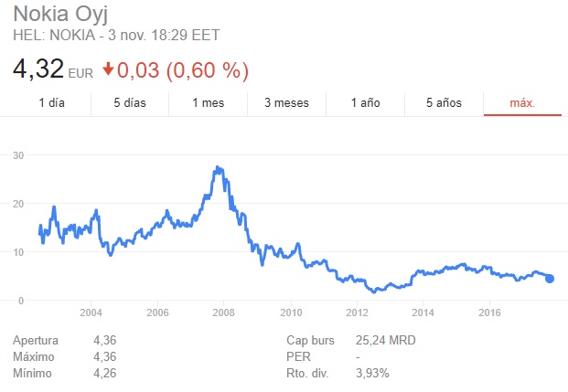Show the "1 año" chart view
This screenshot has width=568, height=392.
coord(365,103)
